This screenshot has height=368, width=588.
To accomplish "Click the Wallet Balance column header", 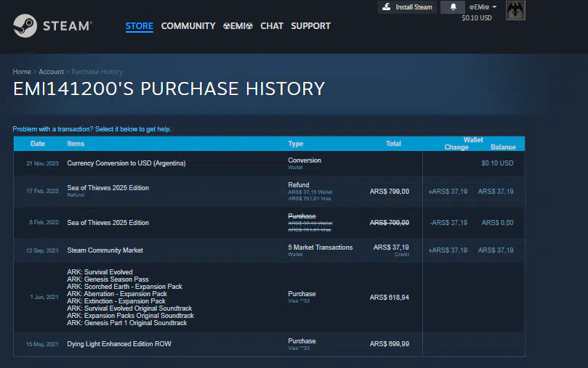I will (x=503, y=147).
